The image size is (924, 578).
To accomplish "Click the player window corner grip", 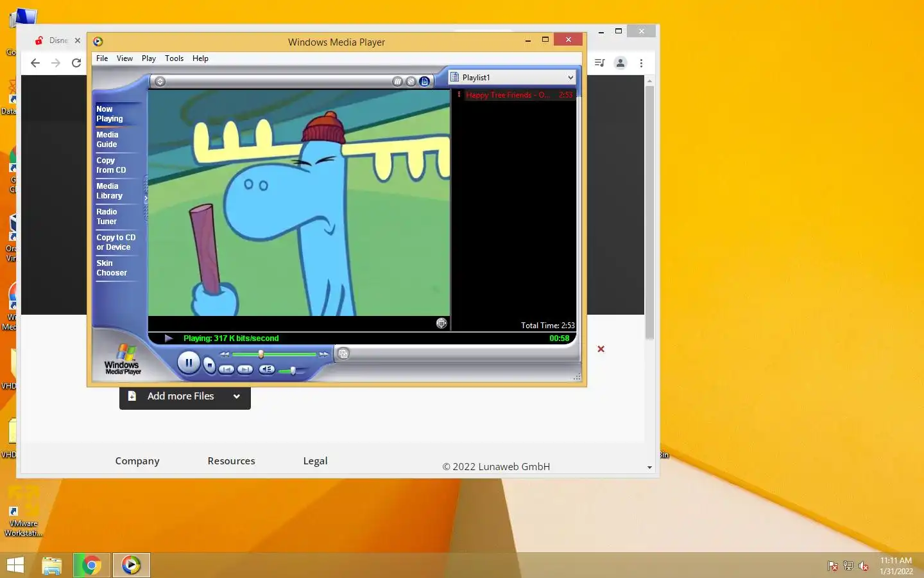I will coord(577,377).
